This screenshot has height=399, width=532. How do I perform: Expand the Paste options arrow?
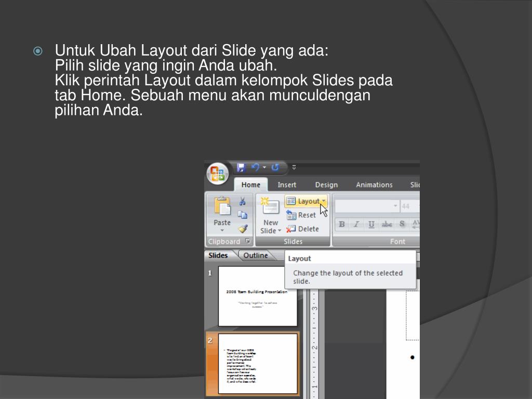pyautogui.click(x=222, y=231)
